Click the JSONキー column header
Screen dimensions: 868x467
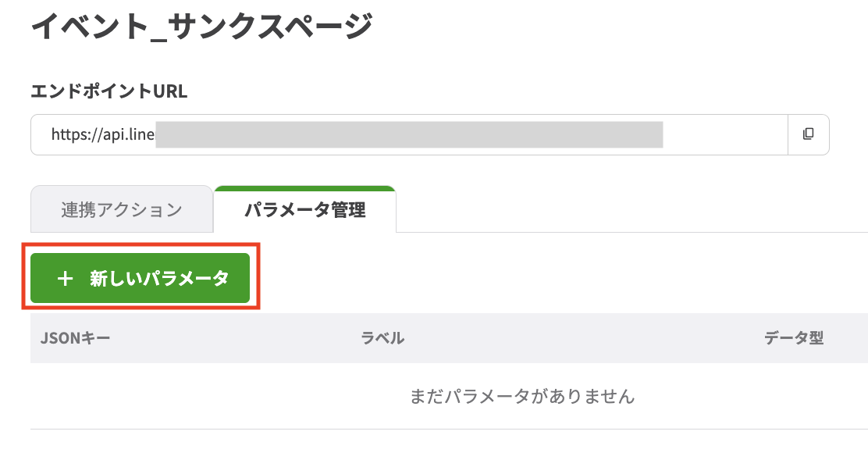point(74,337)
